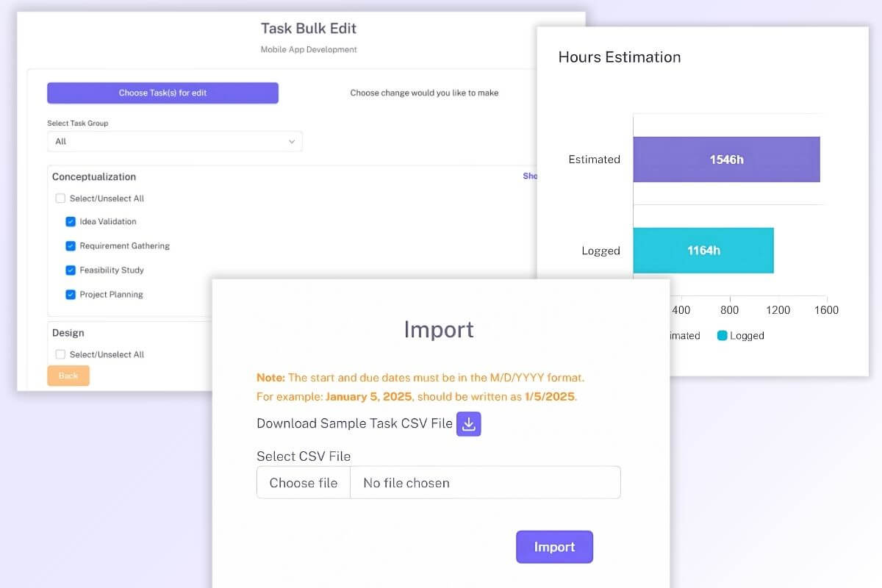
Task: Switch to Choose change would you like to make
Action: [424, 93]
